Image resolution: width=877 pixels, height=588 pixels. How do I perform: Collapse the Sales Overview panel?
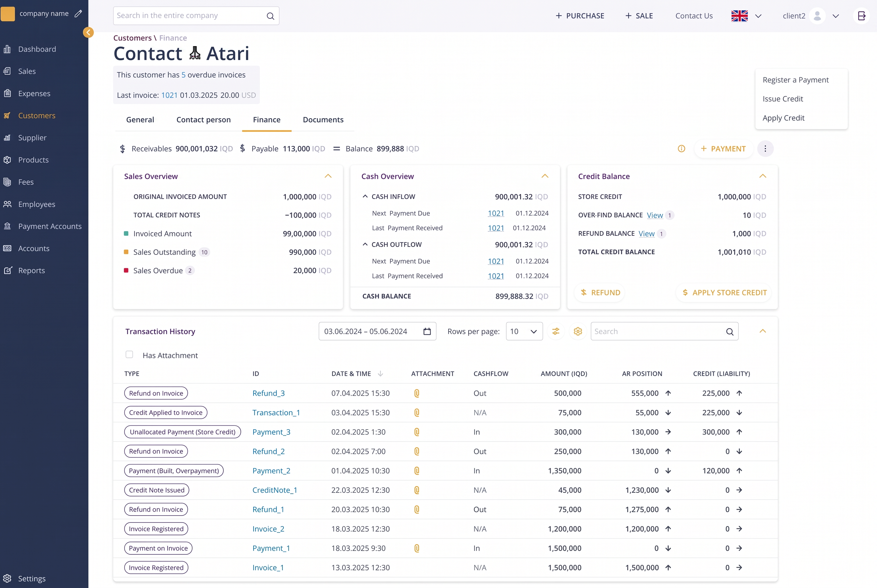pos(328,176)
